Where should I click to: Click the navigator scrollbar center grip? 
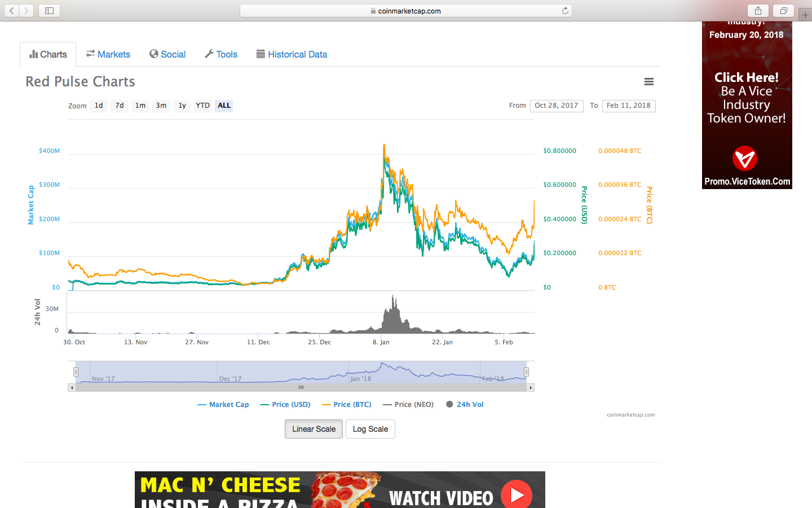301,387
